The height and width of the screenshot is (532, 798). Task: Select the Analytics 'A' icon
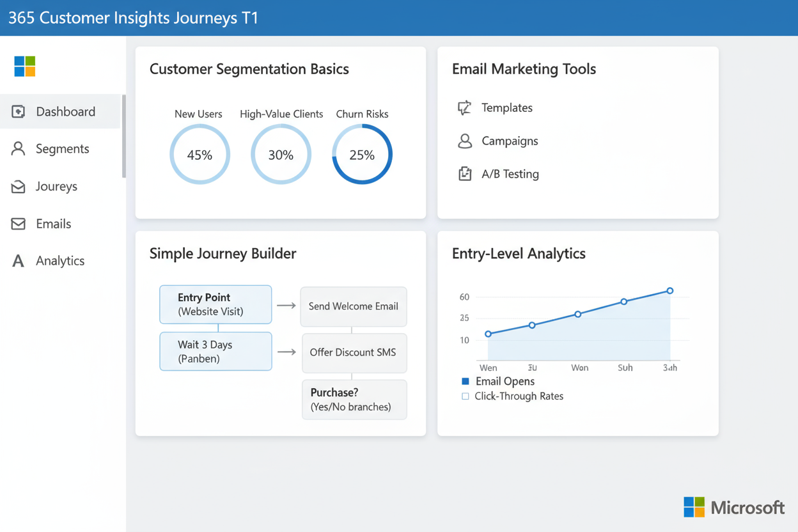[x=18, y=260]
